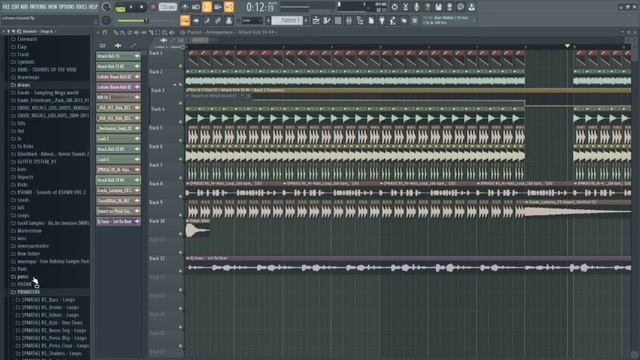
Task: Expand the Cinematic folder in the browser
Action: coord(27,39)
